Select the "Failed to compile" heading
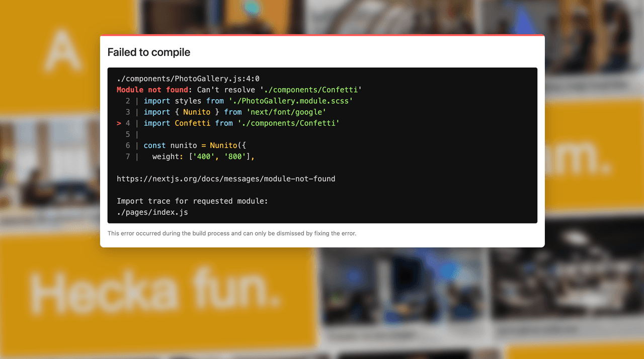644x359 pixels. pos(149,52)
